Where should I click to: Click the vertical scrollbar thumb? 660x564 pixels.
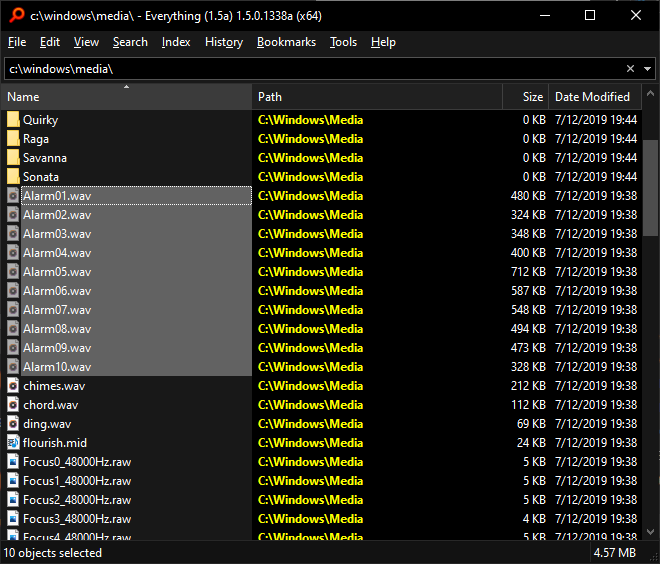[x=651, y=188]
